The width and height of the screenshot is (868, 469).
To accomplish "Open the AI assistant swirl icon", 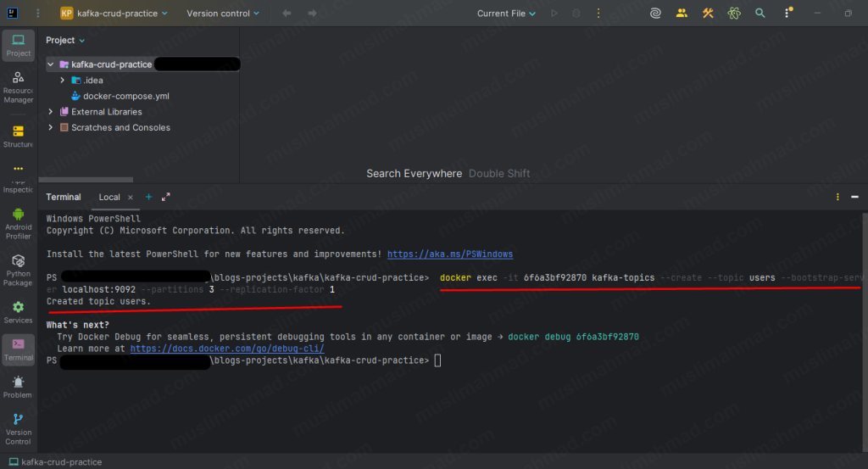I will [655, 14].
